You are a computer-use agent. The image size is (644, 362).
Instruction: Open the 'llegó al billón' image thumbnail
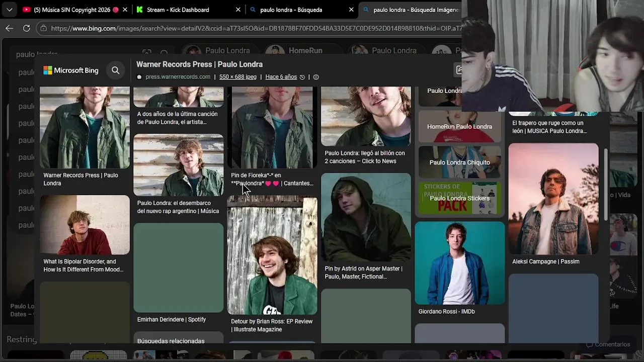click(366, 116)
